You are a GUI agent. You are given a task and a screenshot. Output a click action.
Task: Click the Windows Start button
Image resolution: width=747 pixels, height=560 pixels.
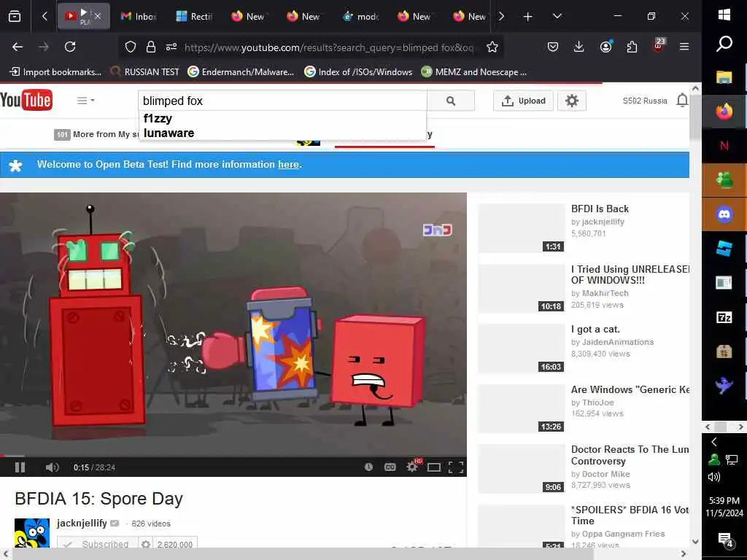[x=724, y=15]
